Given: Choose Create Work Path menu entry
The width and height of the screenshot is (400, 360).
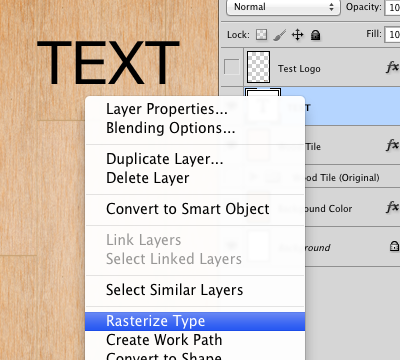Looking at the screenshot, I should point(164,340).
